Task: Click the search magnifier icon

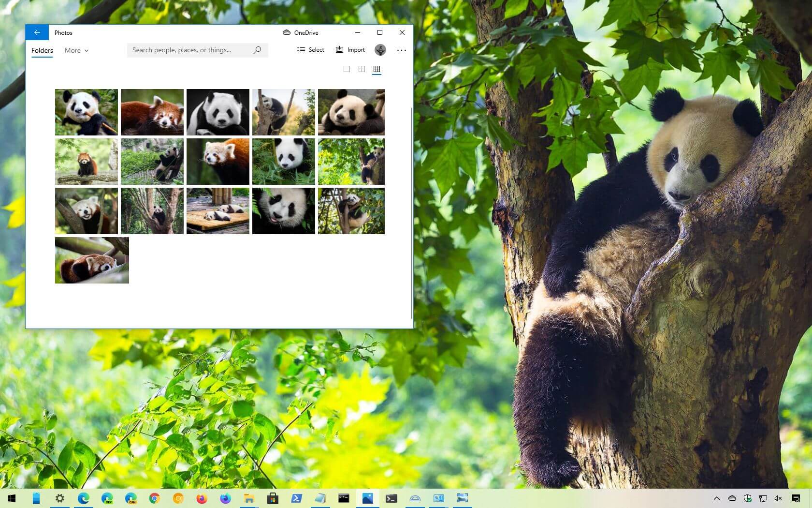Action: [257, 50]
